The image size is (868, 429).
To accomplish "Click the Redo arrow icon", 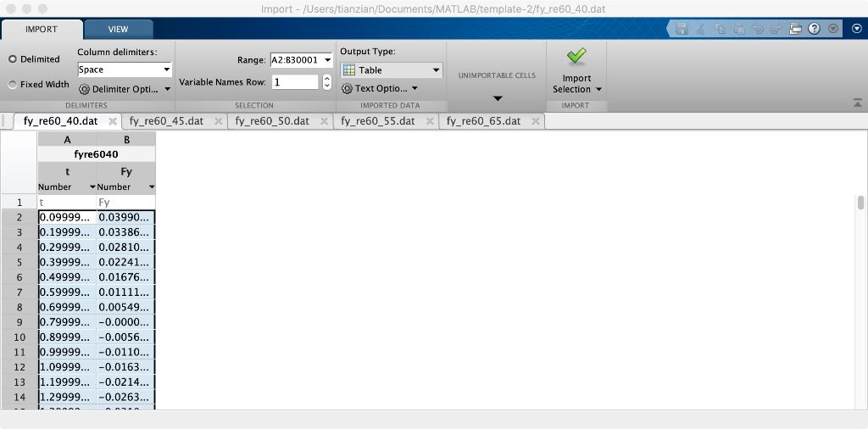I will tap(776, 29).
